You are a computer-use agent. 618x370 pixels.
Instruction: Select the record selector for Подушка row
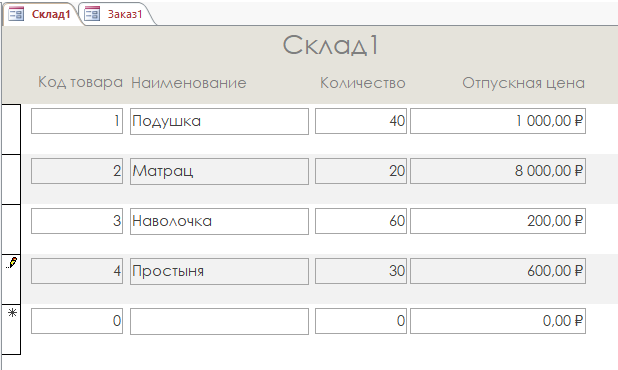click(11, 129)
